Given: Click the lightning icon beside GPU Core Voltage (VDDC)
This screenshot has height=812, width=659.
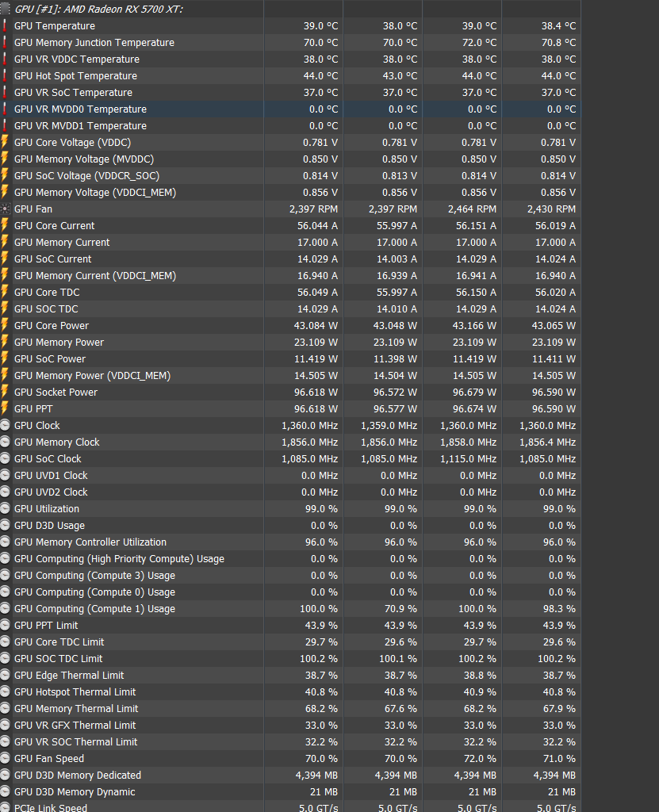Looking at the screenshot, I should [5, 143].
